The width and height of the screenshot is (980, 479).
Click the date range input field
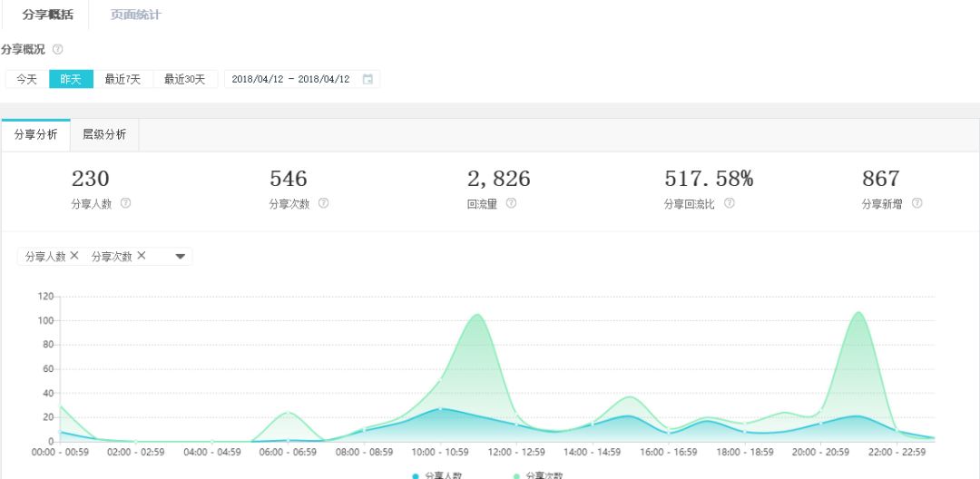(x=302, y=79)
